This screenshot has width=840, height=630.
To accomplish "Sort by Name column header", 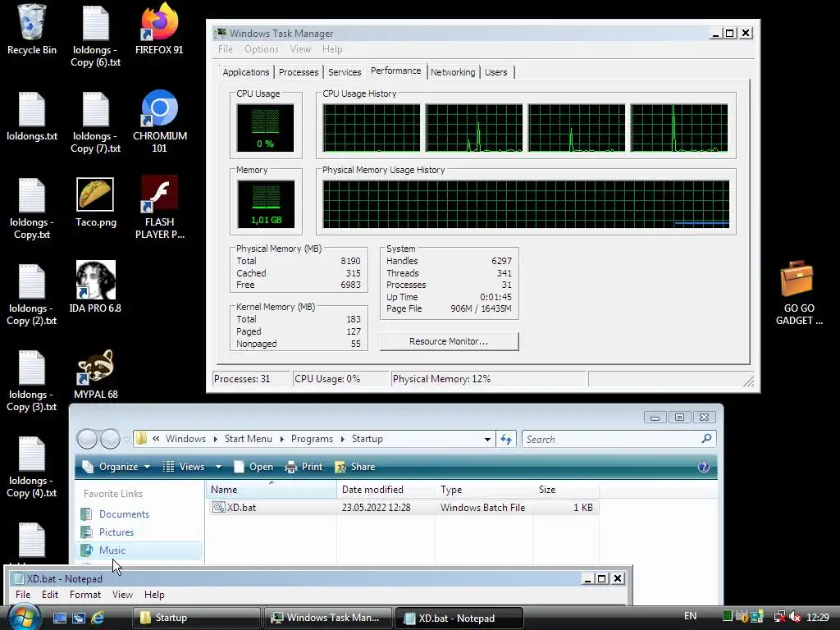I will 272,490.
